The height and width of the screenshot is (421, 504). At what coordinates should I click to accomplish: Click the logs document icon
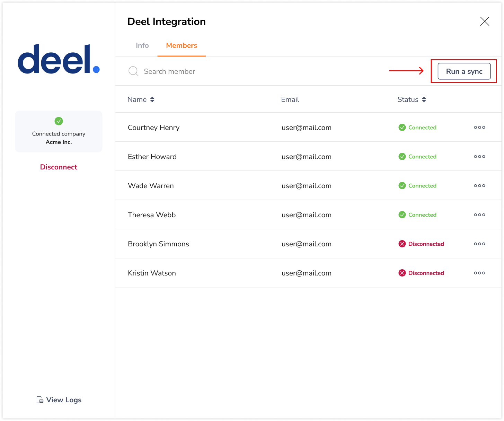coord(40,400)
